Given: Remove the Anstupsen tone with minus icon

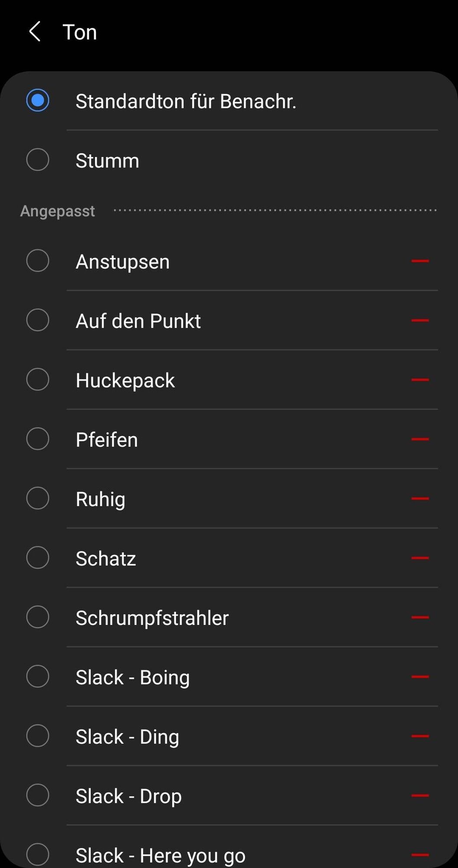Looking at the screenshot, I should click(420, 261).
